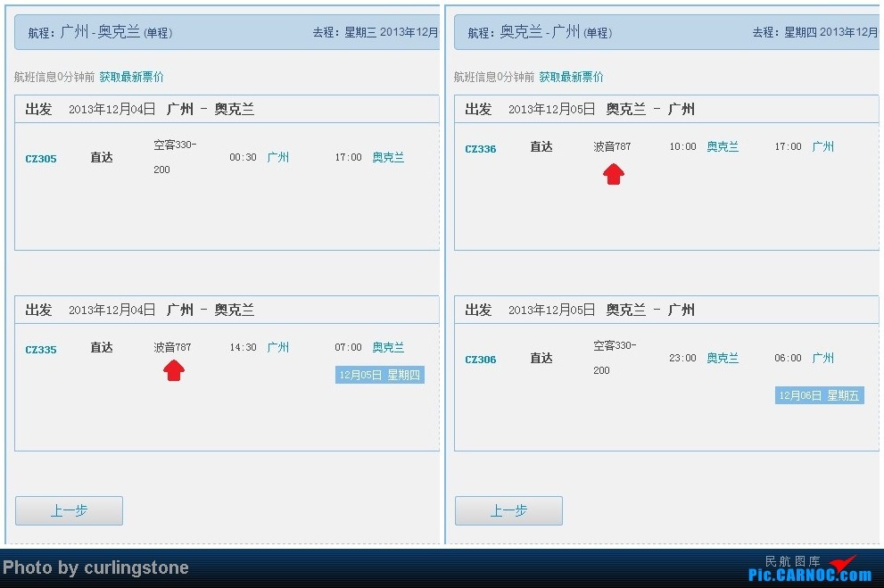The image size is (884, 588).
Task: Click 广州 departure link in CZ335 row
Action: pyautogui.click(x=278, y=347)
